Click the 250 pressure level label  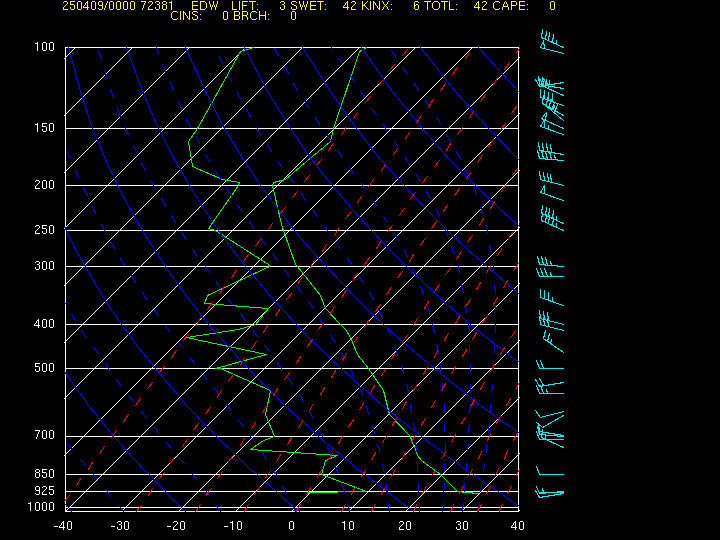pos(44,230)
